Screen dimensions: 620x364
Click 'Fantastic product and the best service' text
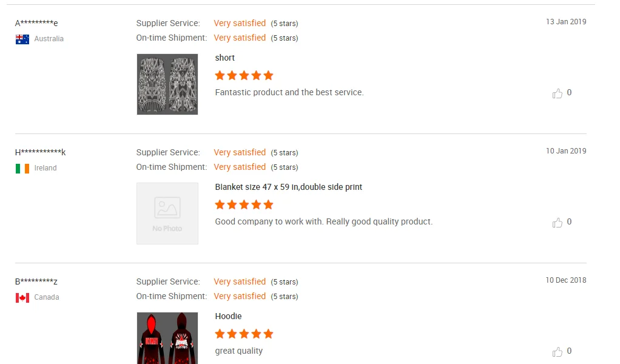289,92
